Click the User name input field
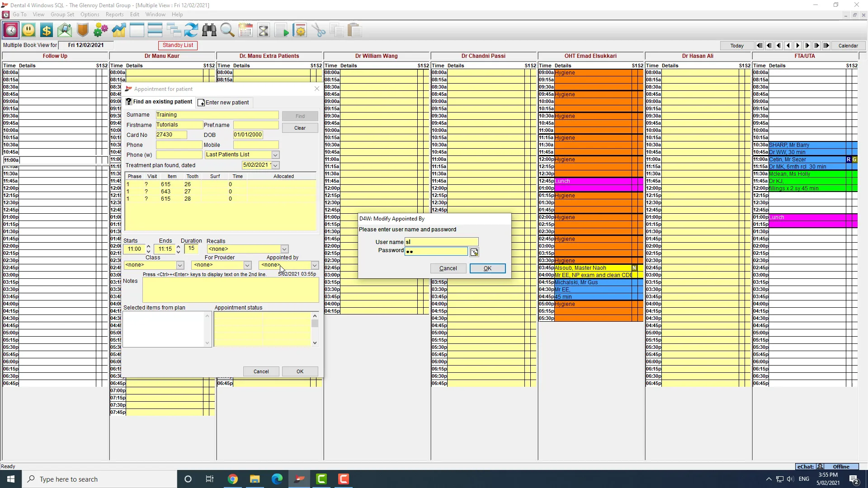Viewport: 868px width, 488px height. click(x=441, y=242)
